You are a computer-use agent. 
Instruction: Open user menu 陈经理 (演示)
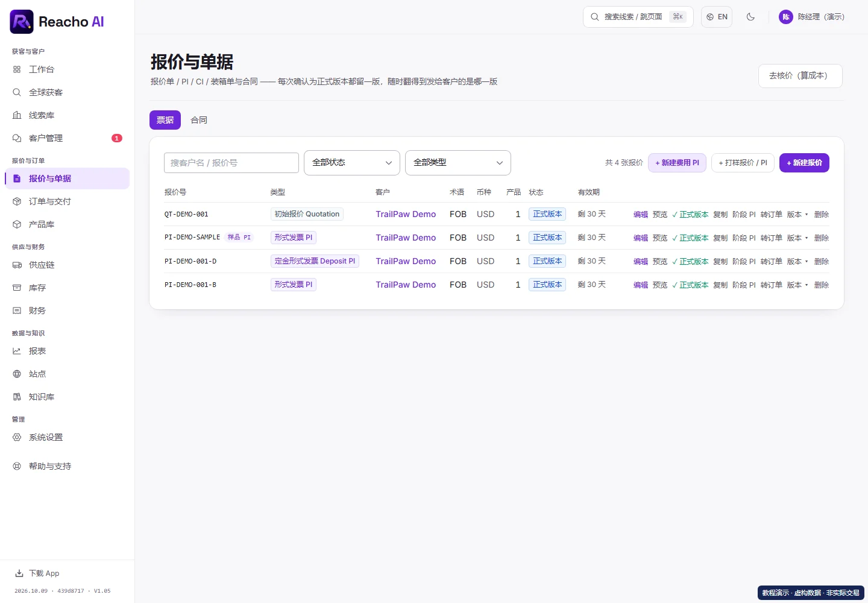[811, 17]
